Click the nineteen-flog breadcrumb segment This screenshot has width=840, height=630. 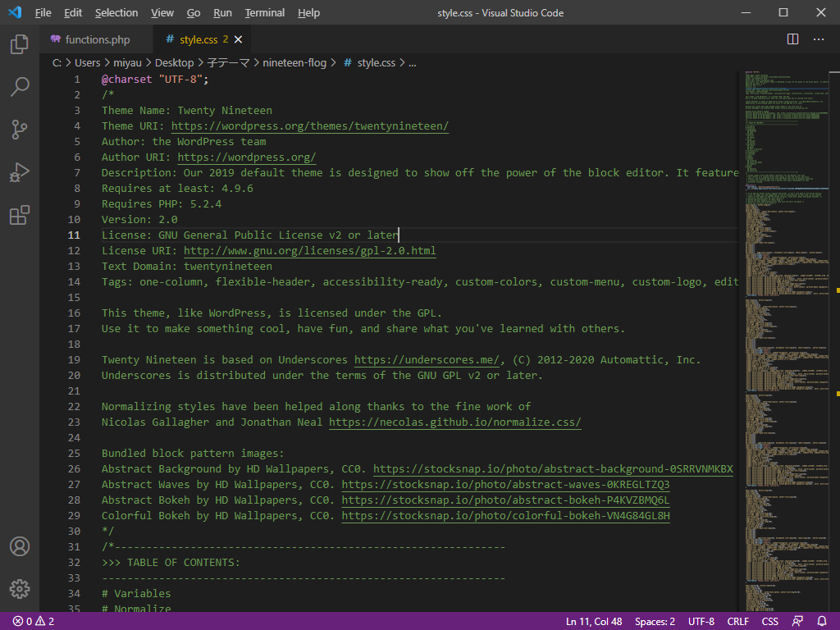(x=294, y=62)
